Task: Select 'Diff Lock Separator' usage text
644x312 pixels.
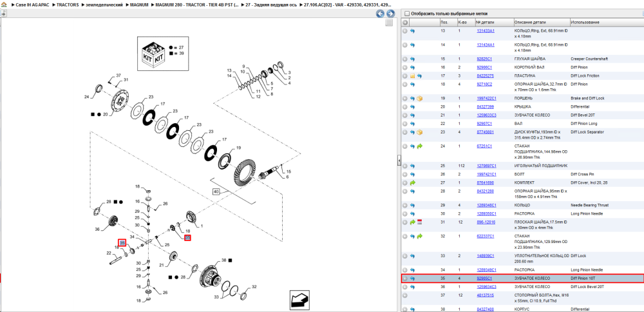Action: tap(587, 132)
